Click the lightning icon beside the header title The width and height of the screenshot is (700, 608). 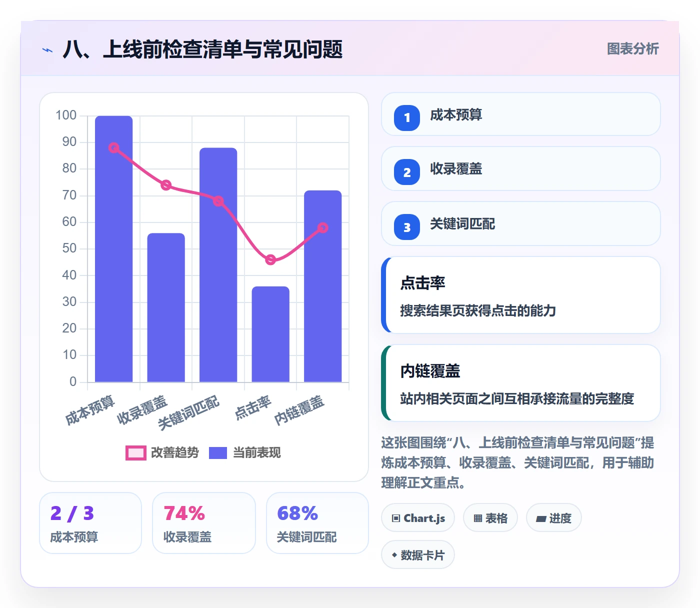pyautogui.click(x=47, y=50)
